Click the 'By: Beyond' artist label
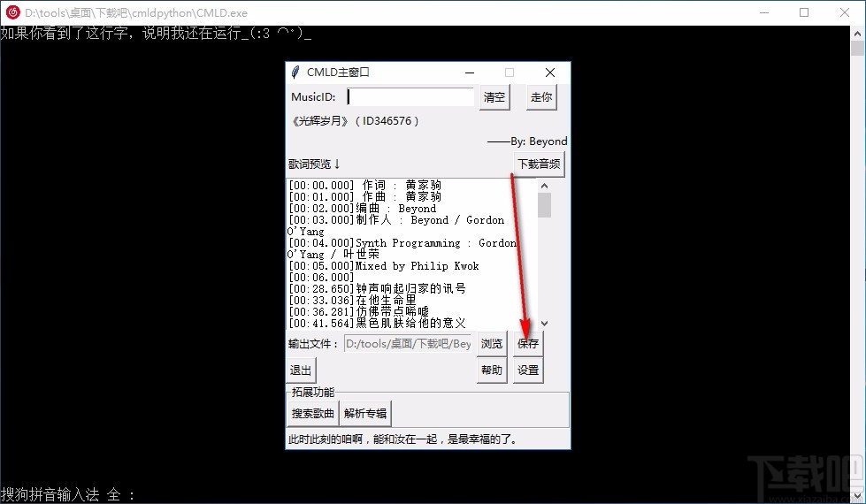The width and height of the screenshot is (866, 504). tap(527, 141)
